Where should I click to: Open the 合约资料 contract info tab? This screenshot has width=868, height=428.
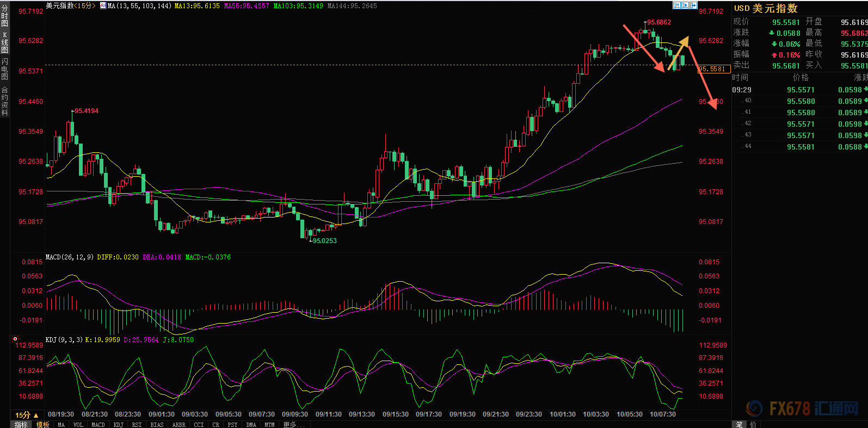click(x=4, y=101)
